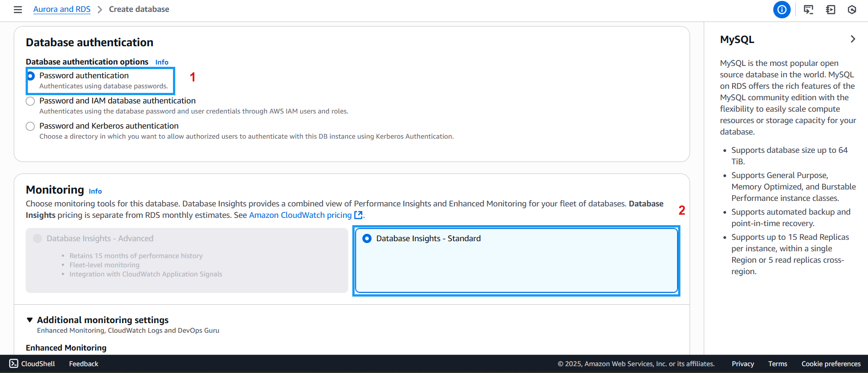Screen dimensions: 868x373
Task: Select Password and IAM database authentication
Action: pyautogui.click(x=30, y=101)
